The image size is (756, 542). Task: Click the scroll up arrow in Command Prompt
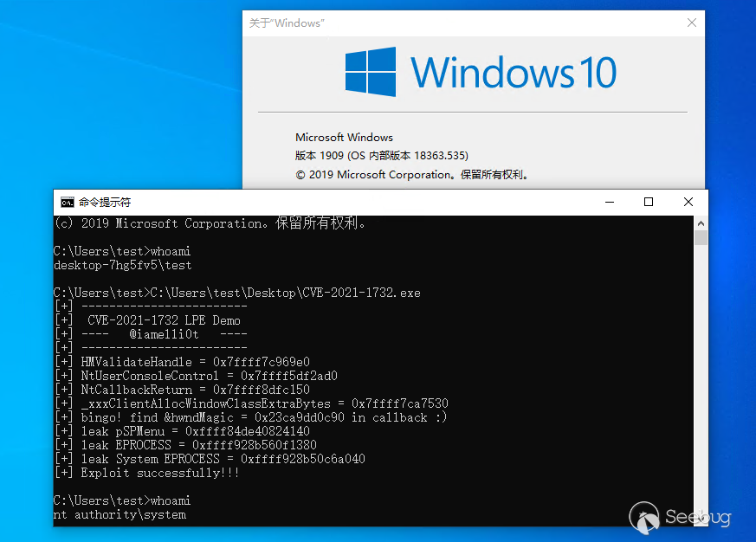pos(701,223)
